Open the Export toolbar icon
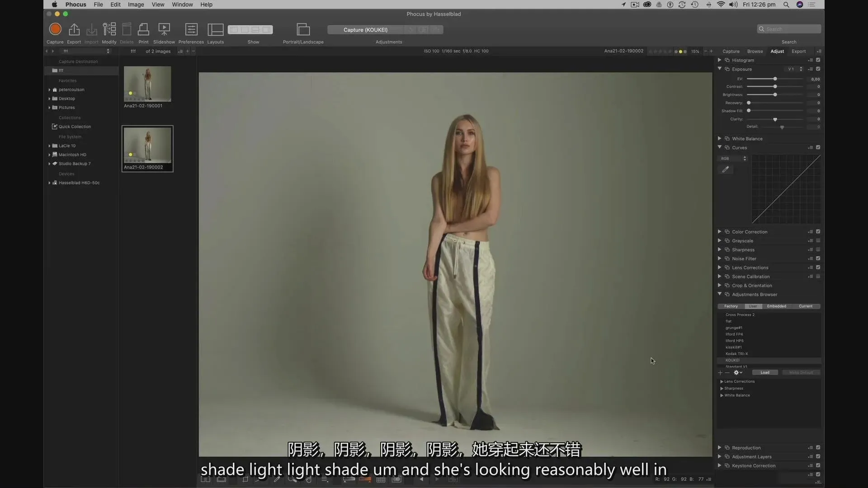Viewport: 868px width, 488px height. [x=74, y=29]
